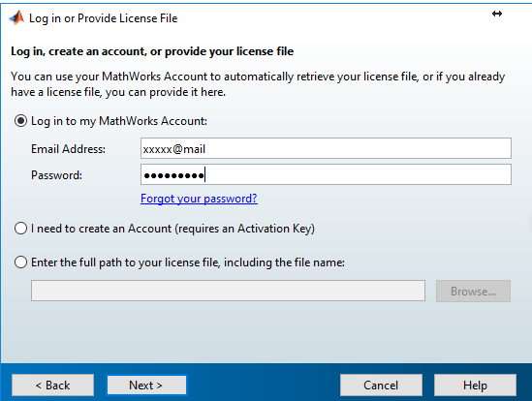Click the masked password dots
The image size is (532, 401).
click(173, 175)
